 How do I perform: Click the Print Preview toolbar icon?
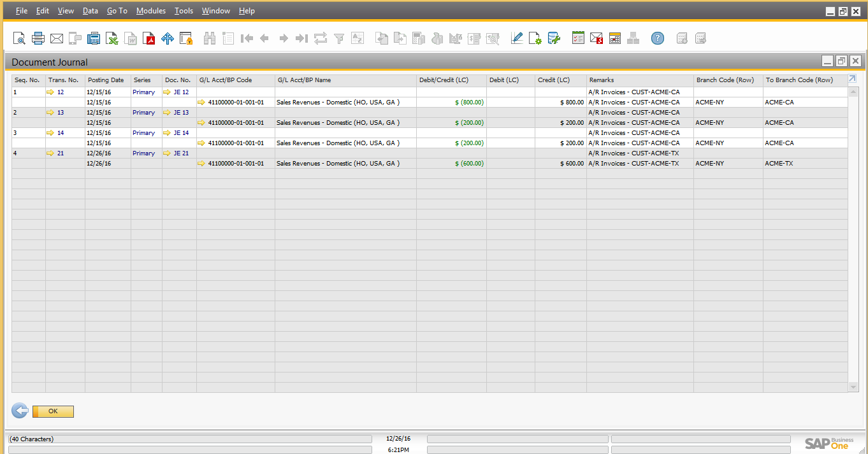click(20, 39)
